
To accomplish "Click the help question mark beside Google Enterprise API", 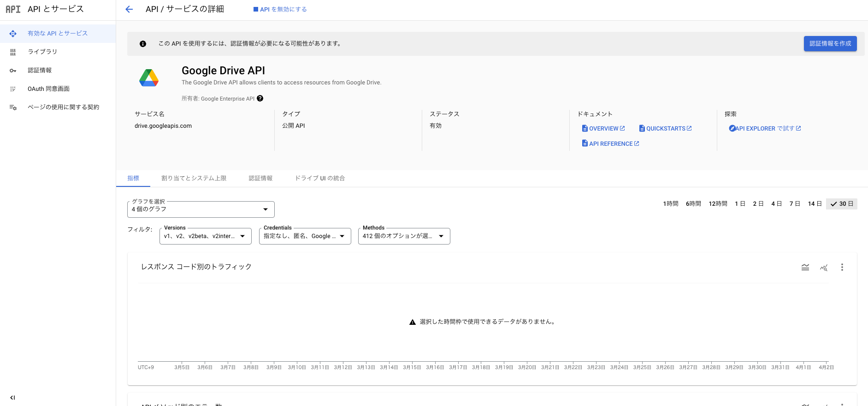I will click(260, 98).
